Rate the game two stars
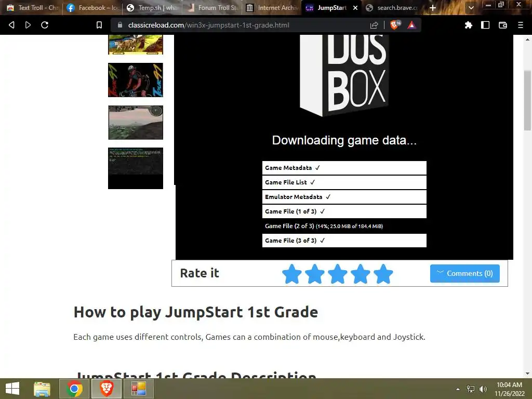532x399 pixels. click(314, 273)
